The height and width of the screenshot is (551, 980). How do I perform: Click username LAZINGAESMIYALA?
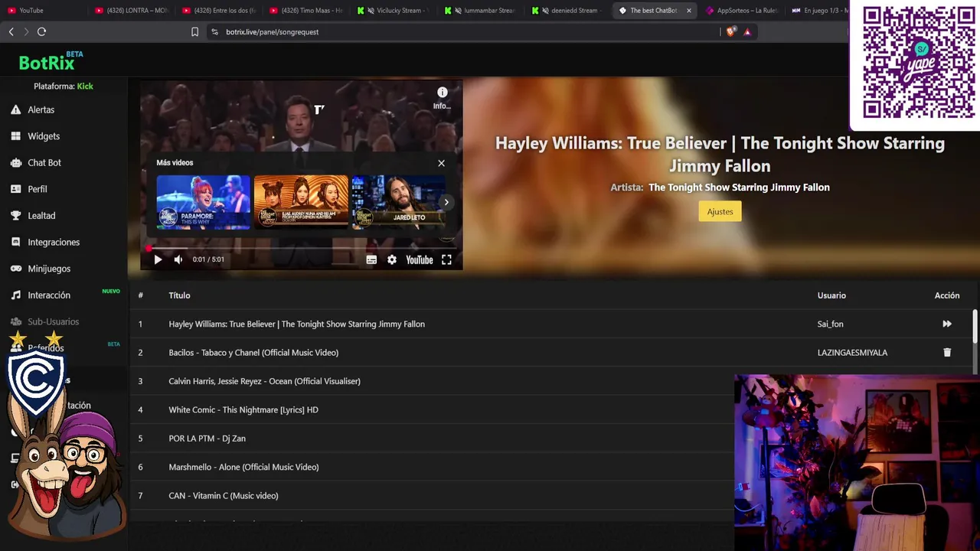pos(852,353)
